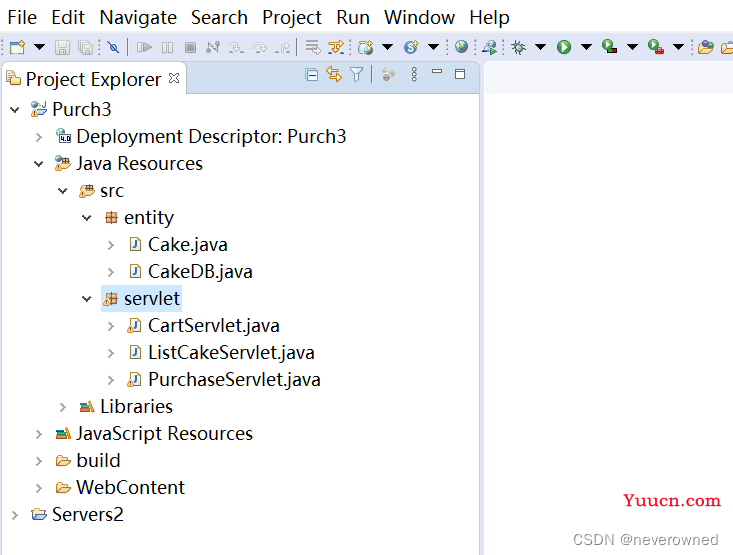Click the green Run button icon
Viewport: 733px width, 555px height.
pyautogui.click(x=564, y=47)
